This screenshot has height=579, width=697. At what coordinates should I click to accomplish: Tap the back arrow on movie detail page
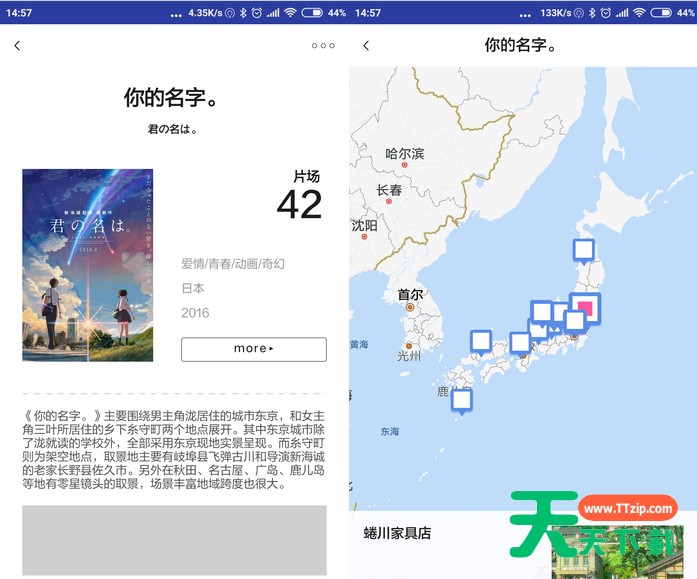click(x=17, y=46)
